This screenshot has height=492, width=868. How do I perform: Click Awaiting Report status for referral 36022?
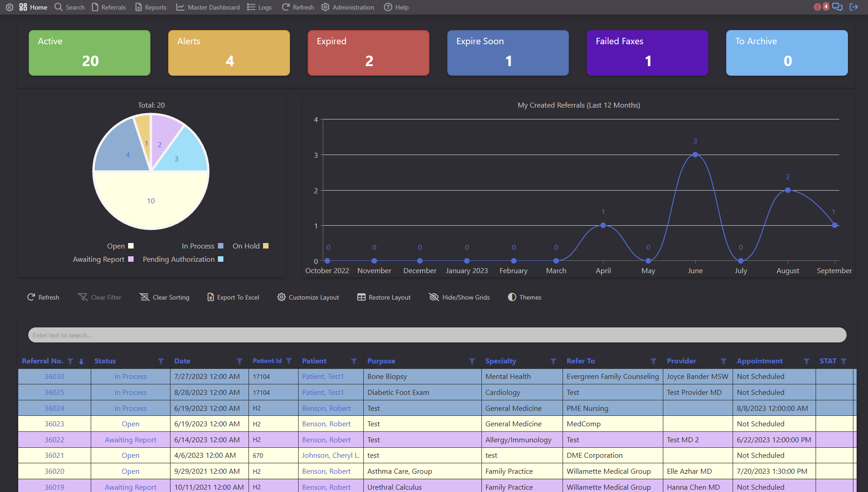point(130,440)
